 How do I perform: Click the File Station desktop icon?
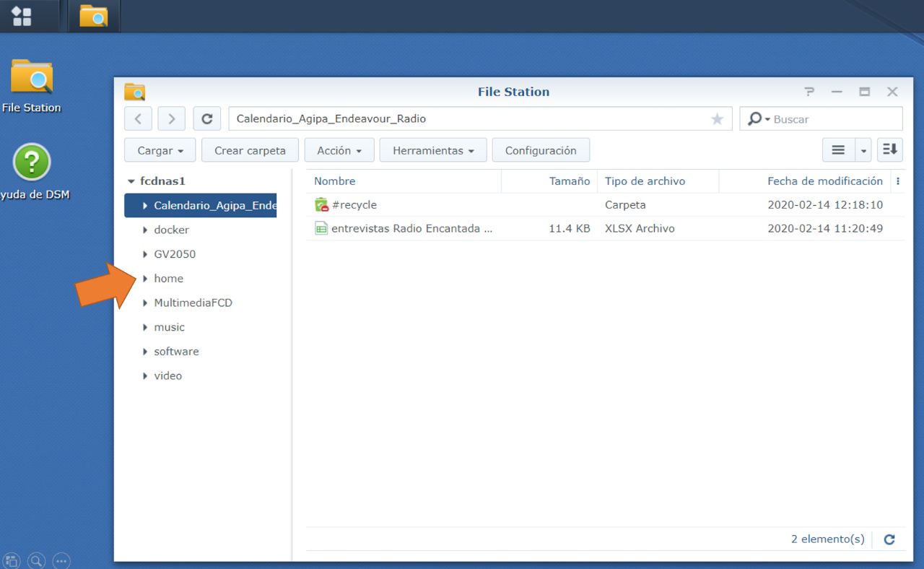[32, 77]
